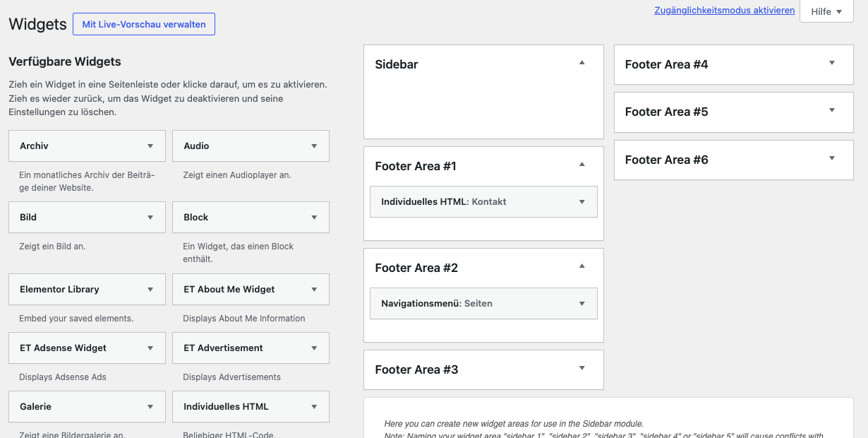Expand the Archiv widget arrow
Viewport: 868px width, 438px height.
(x=150, y=146)
